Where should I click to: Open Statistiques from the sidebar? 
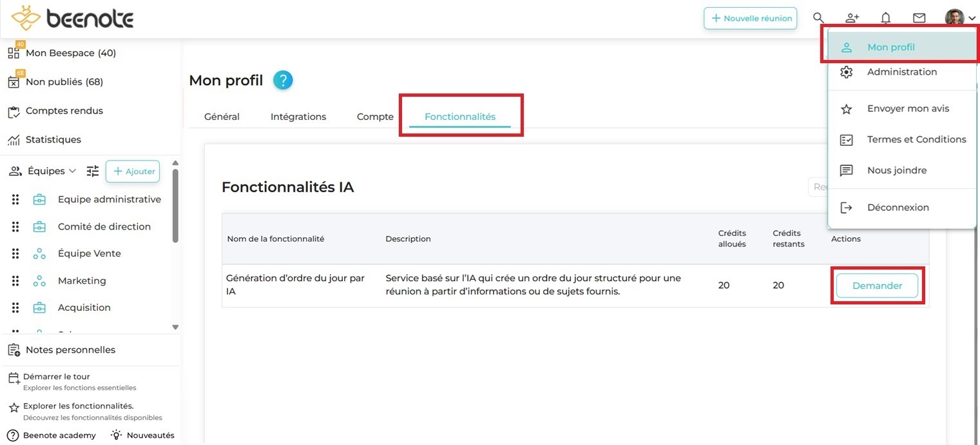coord(53,140)
